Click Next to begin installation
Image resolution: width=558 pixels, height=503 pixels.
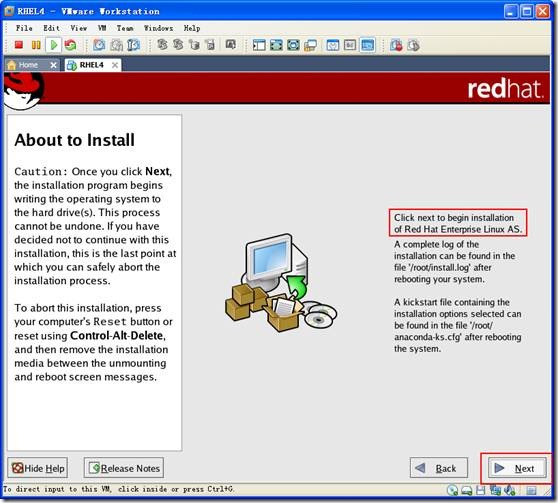pos(517,468)
